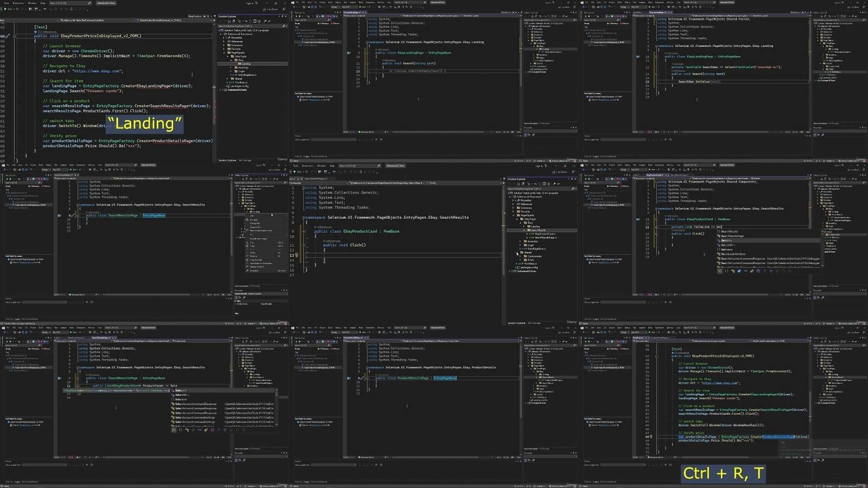Click the magnifier icon in the Solution Explorer search, first frame
868x488 pixels.
click(284, 26)
